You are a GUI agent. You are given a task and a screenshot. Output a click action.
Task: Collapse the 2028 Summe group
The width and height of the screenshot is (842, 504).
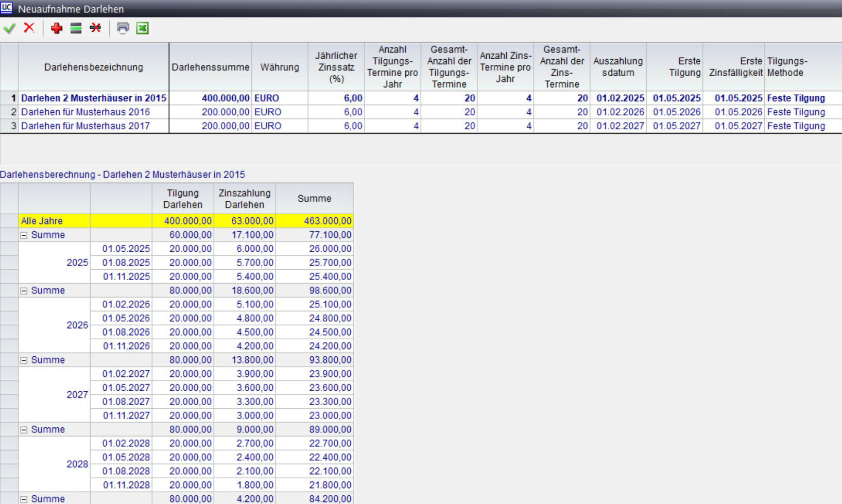click(24, 430)
